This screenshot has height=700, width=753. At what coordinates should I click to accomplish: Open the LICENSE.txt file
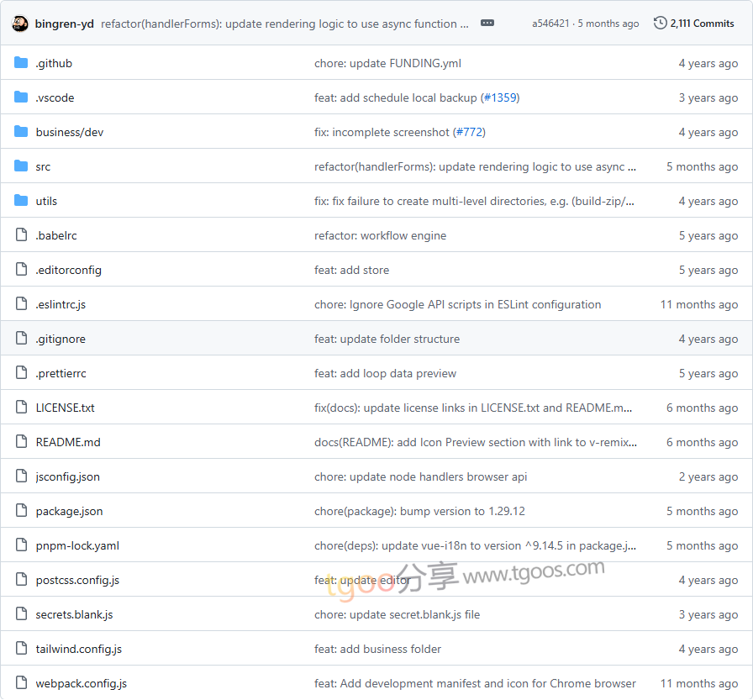click(x=65, y=408)
